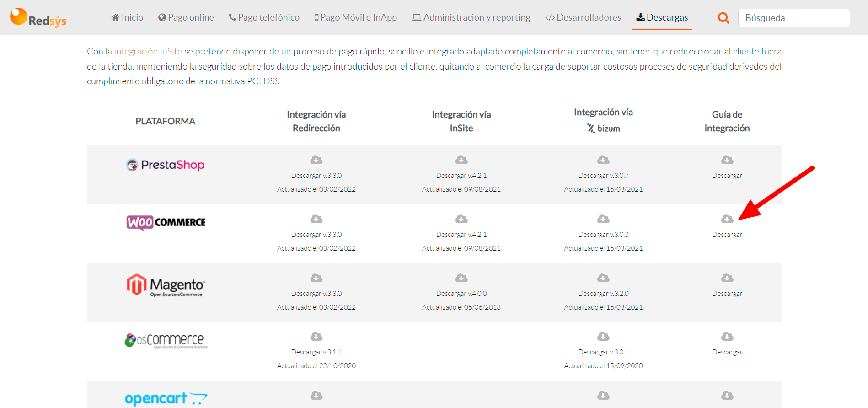Click osCommerce Descargar v.3.0.1 link

coord(603,352)
